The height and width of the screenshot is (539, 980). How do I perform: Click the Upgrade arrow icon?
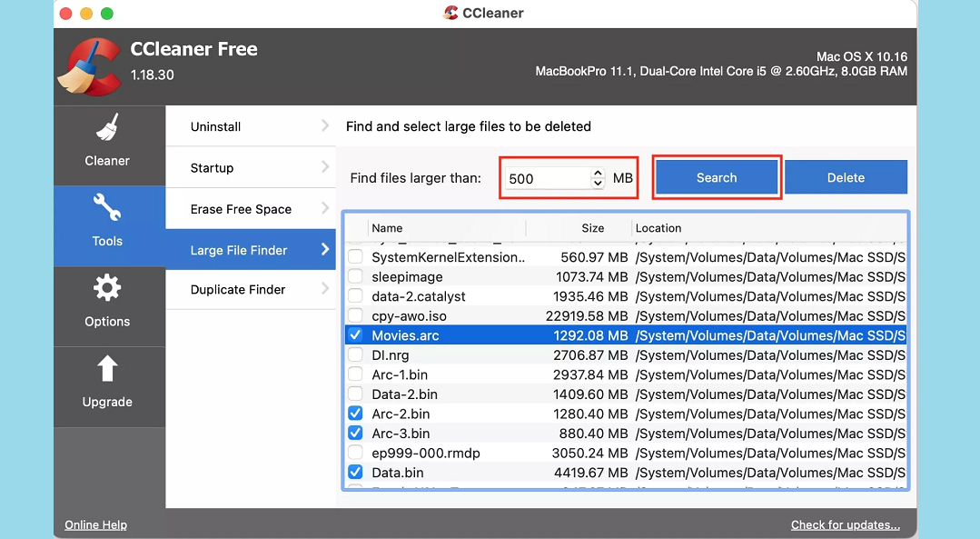[x=107, y=368]
